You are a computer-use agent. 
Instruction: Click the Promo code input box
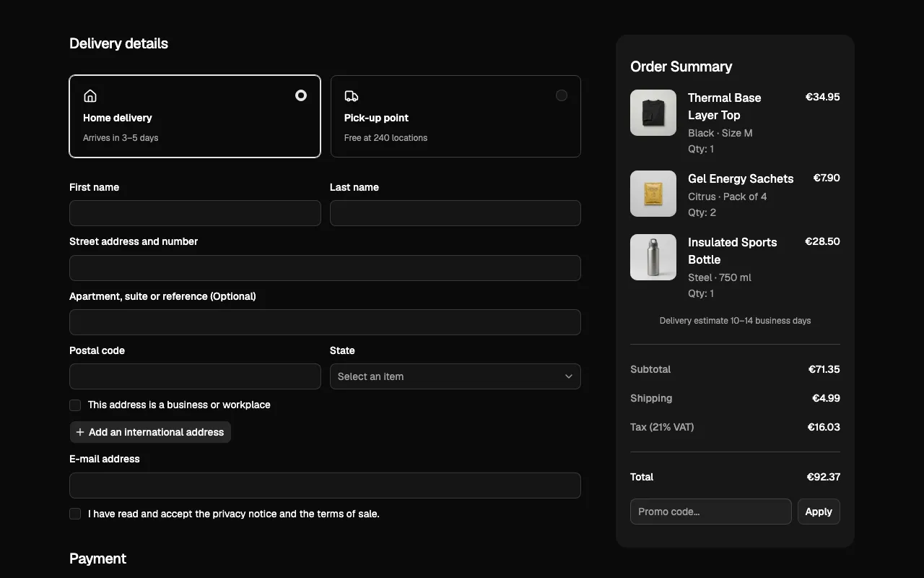(711, 512)
